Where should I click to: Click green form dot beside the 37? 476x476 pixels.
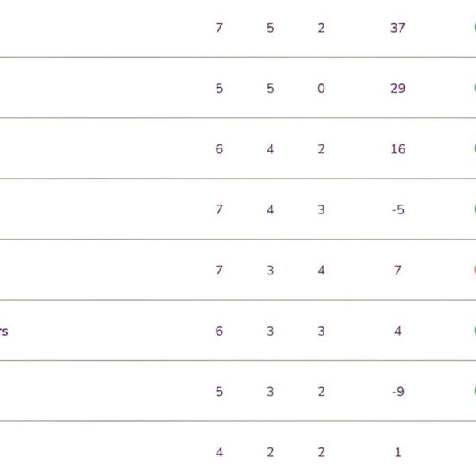[474, 28]
